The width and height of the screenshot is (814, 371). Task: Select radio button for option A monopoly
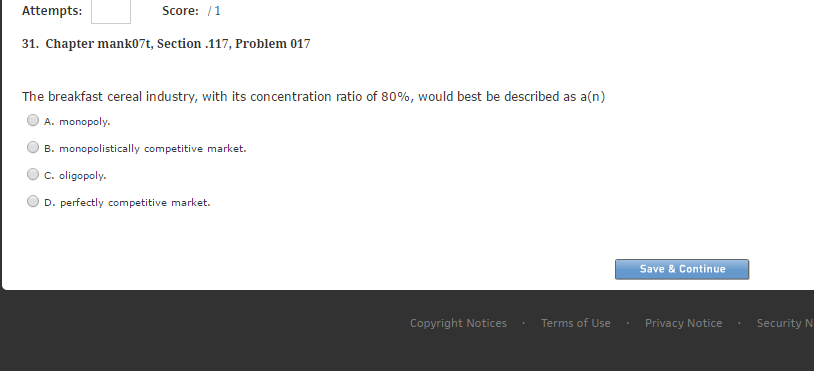(x=33, y=120)
